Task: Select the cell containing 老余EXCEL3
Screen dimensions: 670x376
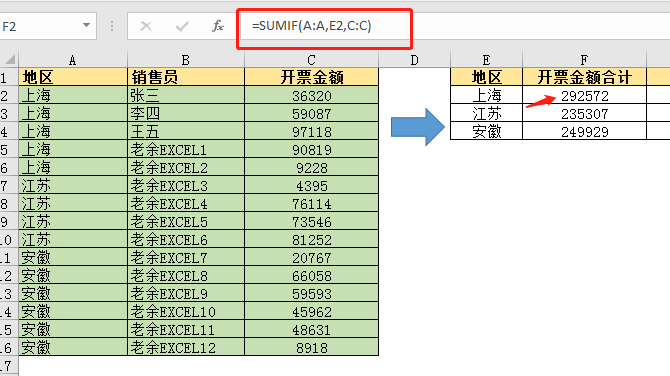Action: [x=186, y=185]
